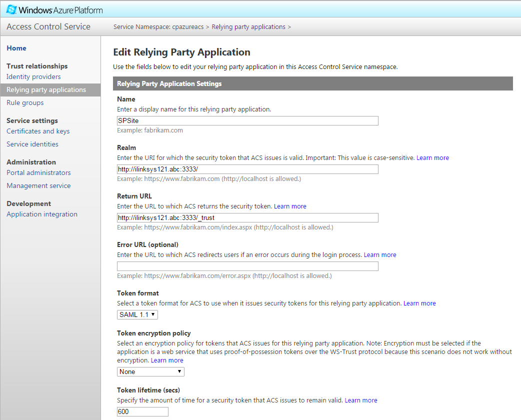Click Learn more link for Token lifetime

(361, 400)
